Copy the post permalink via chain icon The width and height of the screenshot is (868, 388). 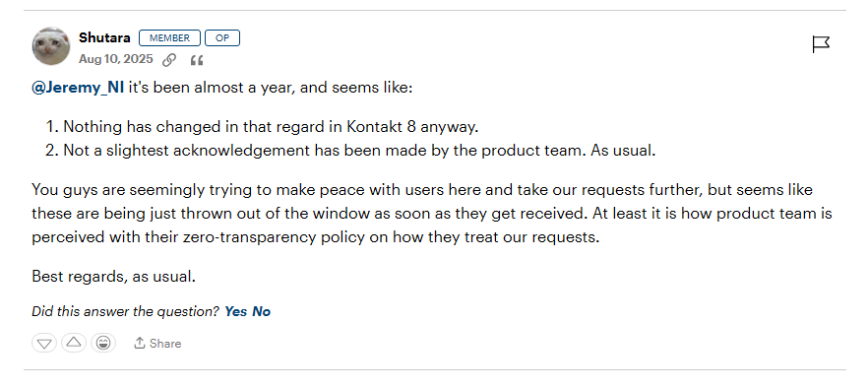[x=169, y=60]
